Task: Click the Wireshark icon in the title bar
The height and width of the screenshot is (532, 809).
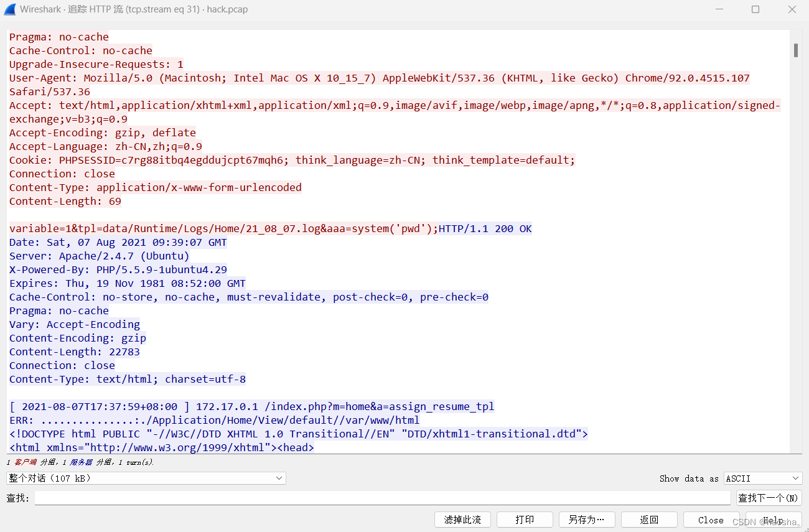Action: [x=10, y=9]
